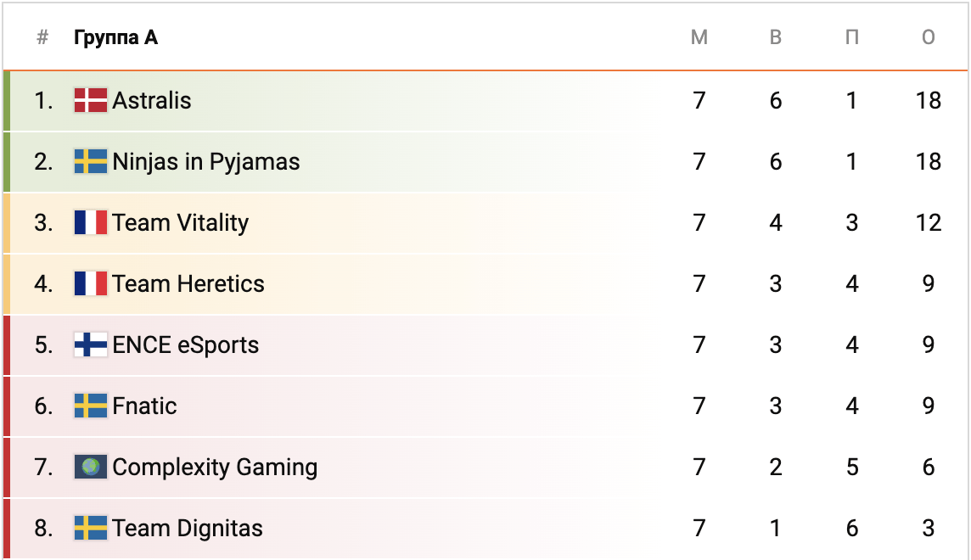Click the globe icon beside Complexity Gaming

(x=90, y=468)
